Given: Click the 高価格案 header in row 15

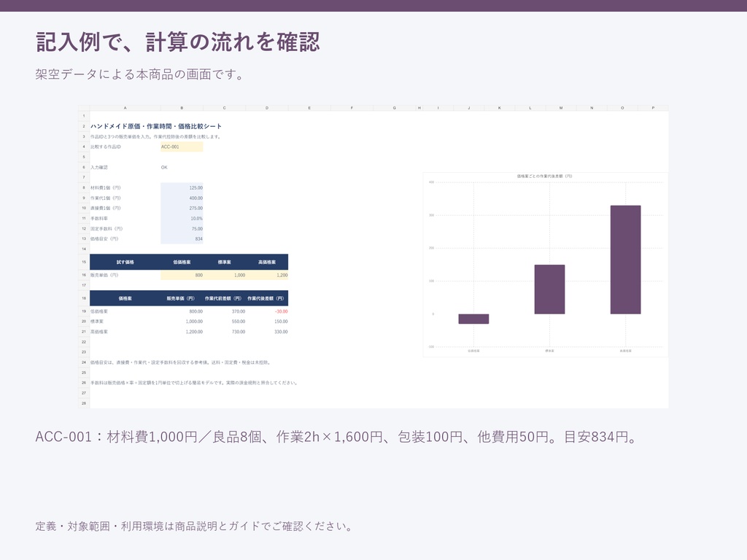Looking at the screenshot, I should [x=267, y=262].
